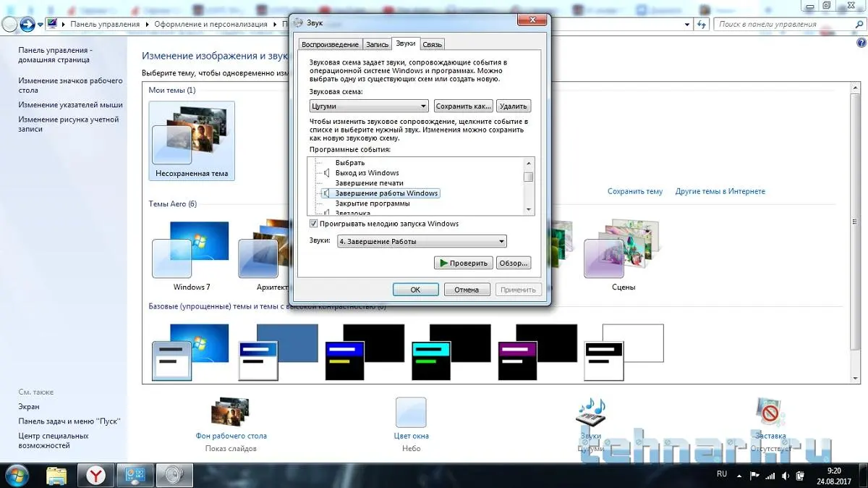Image resolution: width=868 pixels, height=488 pixels.
Task: Launch Yandex browser from the taskbar
Action: [95, 475]
